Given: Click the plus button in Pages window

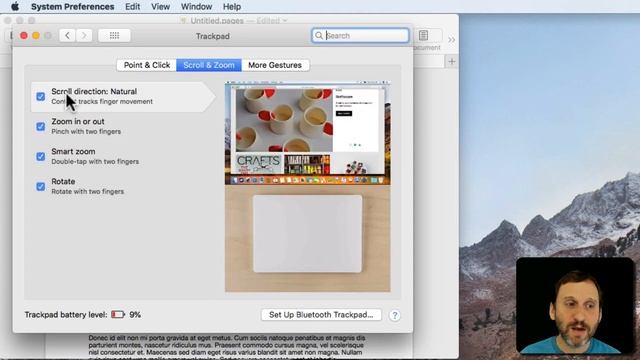Looking at the screenshot, I should [x=452, y=62].
